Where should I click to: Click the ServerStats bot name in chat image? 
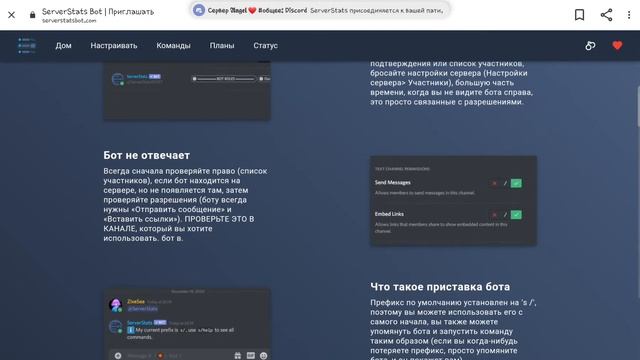tap(139, 322)
